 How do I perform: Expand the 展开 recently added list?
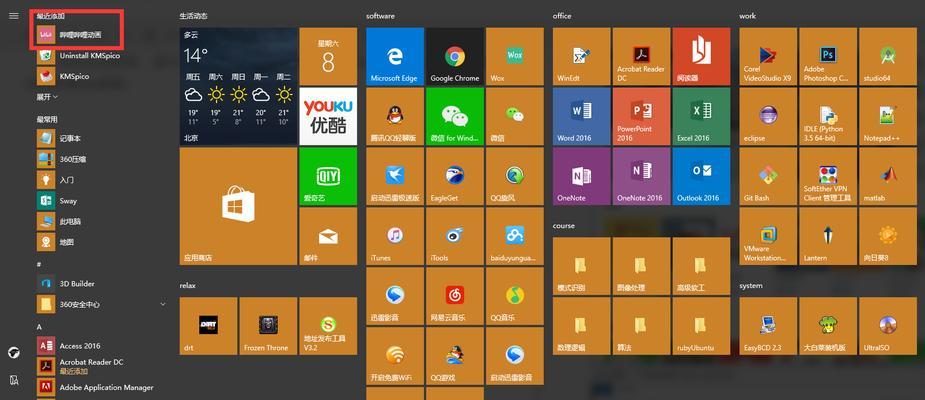coord(47,97)
